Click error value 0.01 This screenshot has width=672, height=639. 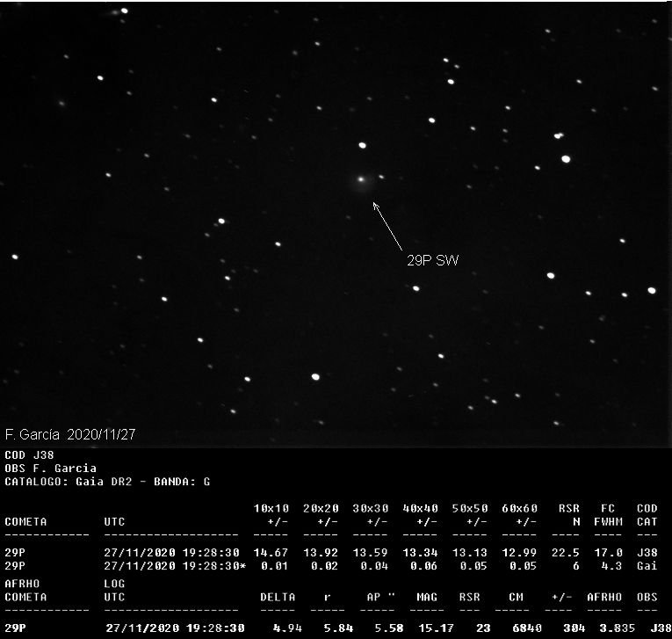point(275,566)
